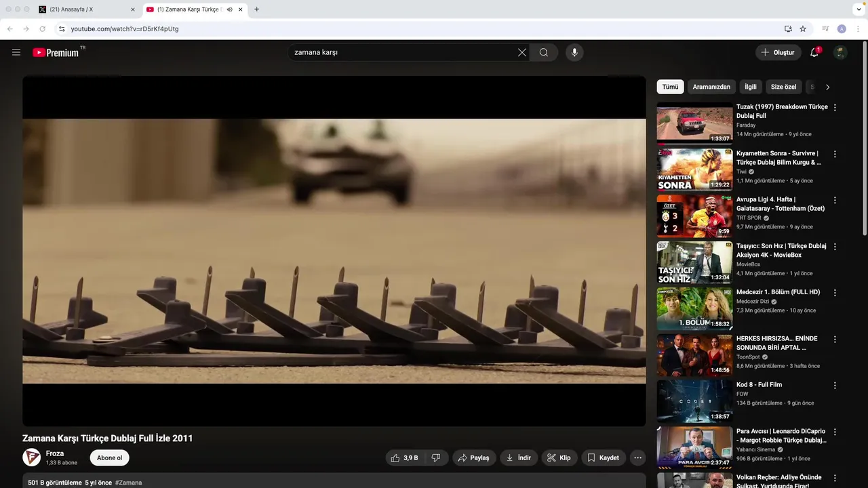The image size is (868, 488).
Task: Select the İlgili filter chip
Action: [751, 87]
